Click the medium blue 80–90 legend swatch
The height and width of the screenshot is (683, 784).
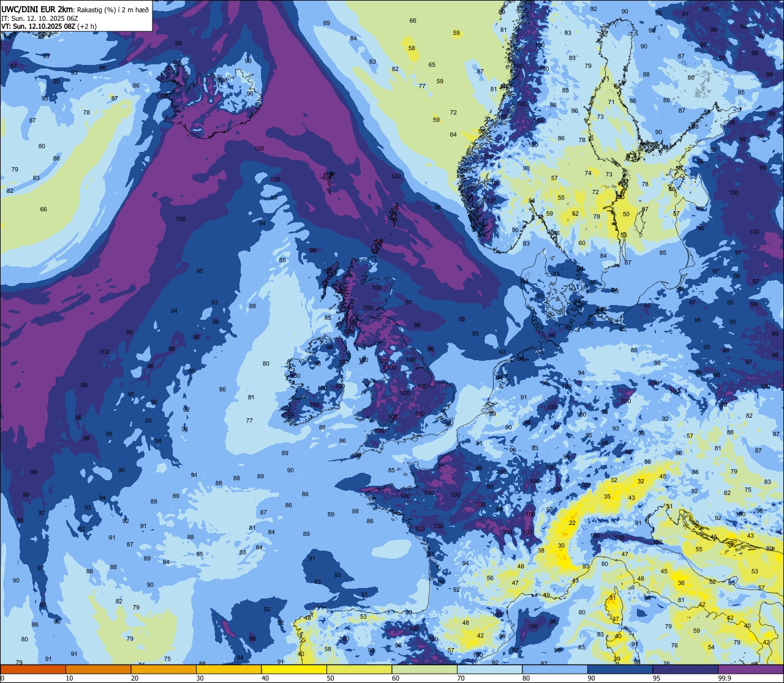point(555,670)
